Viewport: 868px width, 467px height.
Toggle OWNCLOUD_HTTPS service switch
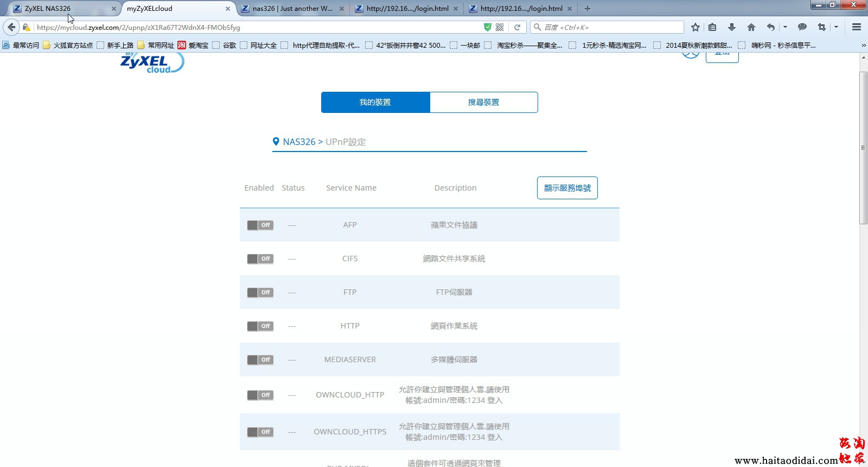(x=260, y=432)
